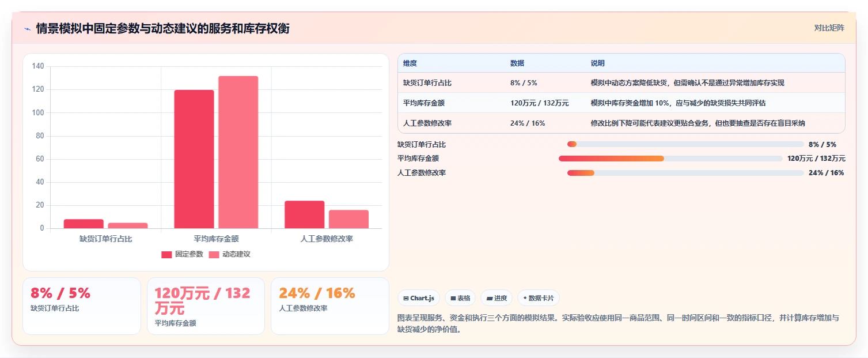This screenshot has width=868, height=358.
Task: Click the 人工参数修改率 progress bar 24% / 16%
Action: (685, 173)
